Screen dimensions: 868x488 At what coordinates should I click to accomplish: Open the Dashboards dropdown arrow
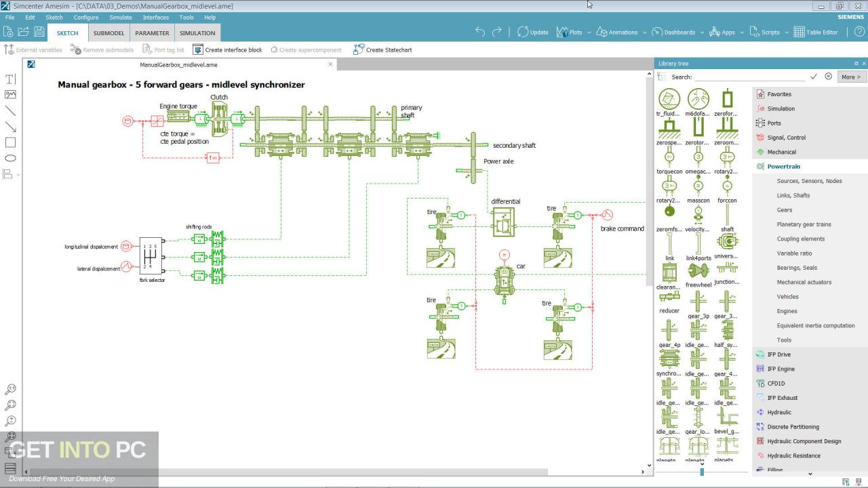[701, 33]
